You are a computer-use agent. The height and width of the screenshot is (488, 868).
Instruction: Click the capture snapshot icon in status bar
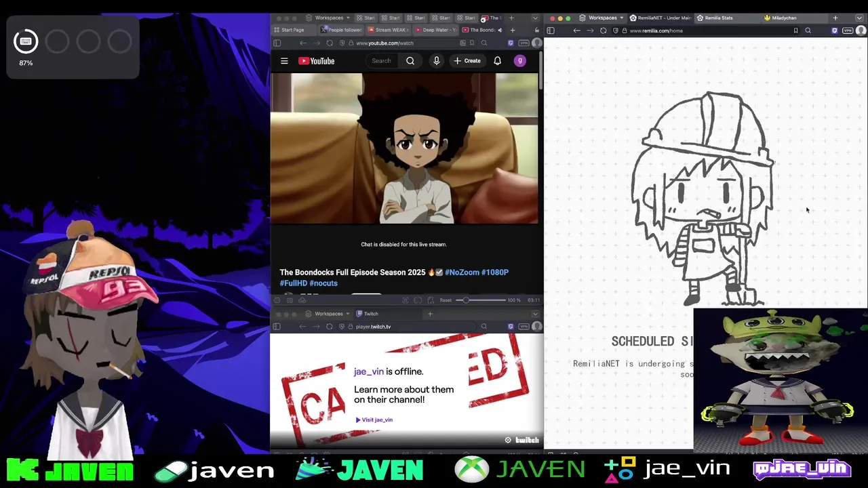point(406,300)
